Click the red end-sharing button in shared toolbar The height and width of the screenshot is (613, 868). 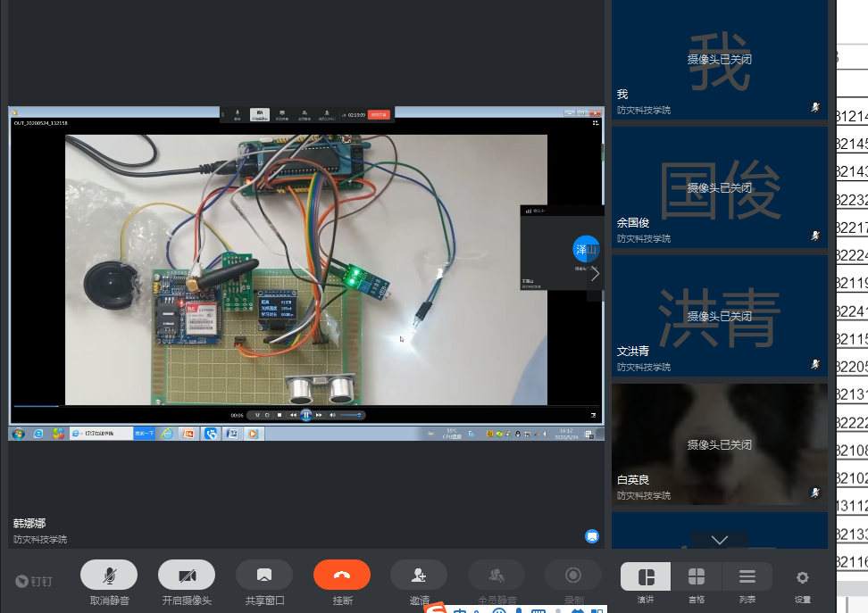379,114
